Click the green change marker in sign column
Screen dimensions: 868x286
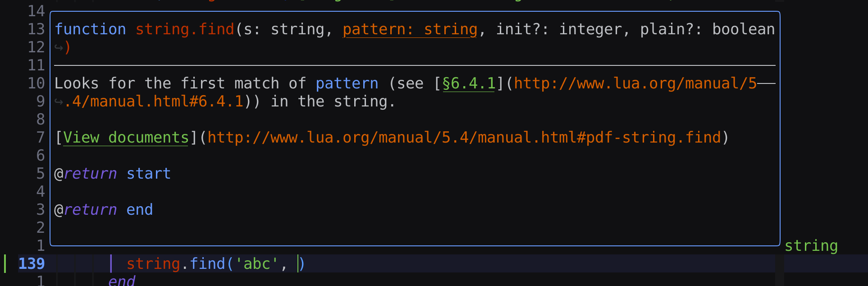tap(5, 264)
